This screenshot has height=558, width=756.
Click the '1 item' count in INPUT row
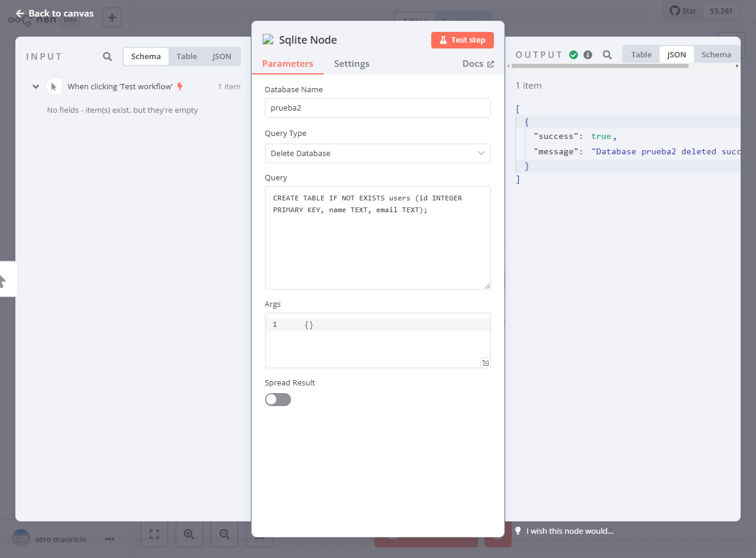[229, 86]
